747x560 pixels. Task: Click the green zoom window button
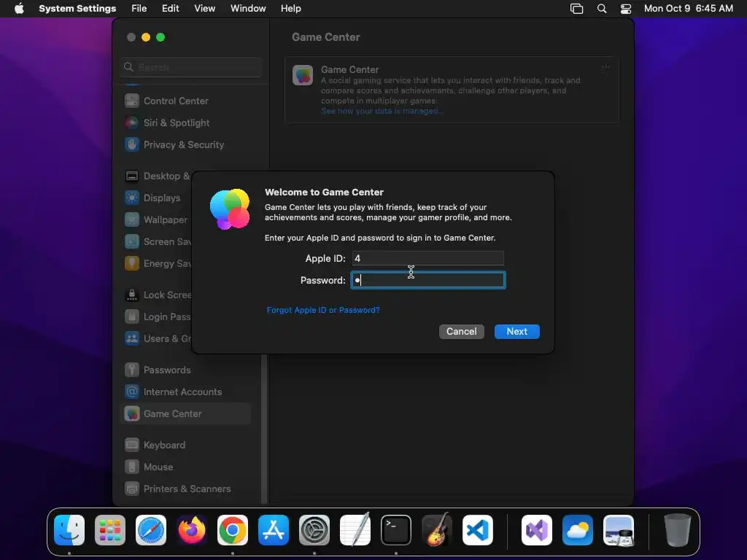[x=160, y=37]
